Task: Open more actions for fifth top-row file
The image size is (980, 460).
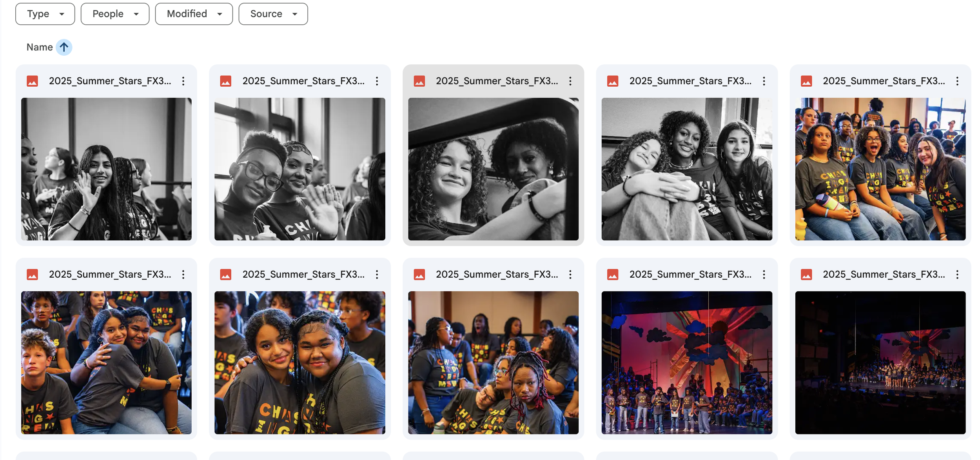Action: [957, 81]
